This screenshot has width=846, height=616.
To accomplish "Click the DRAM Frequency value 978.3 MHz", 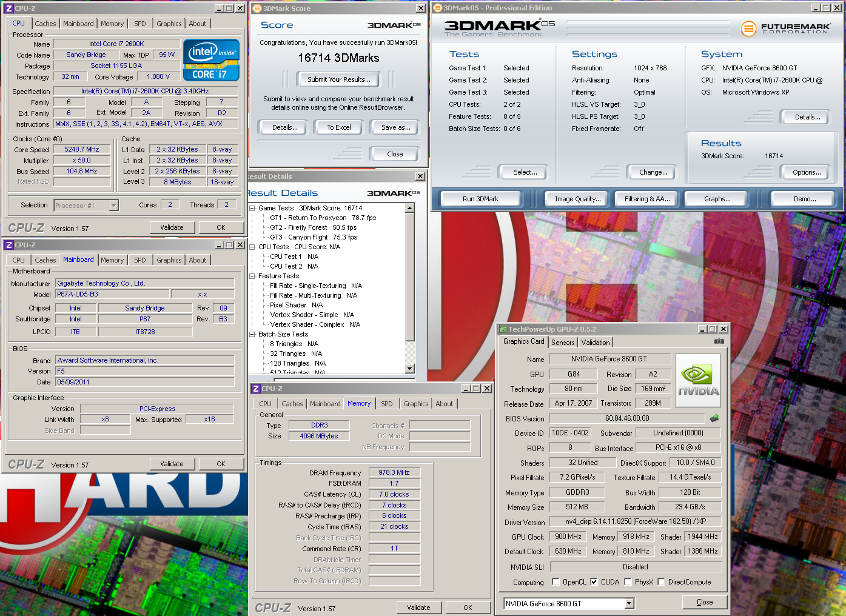I will pyautogui.click(x=394, y=472).
